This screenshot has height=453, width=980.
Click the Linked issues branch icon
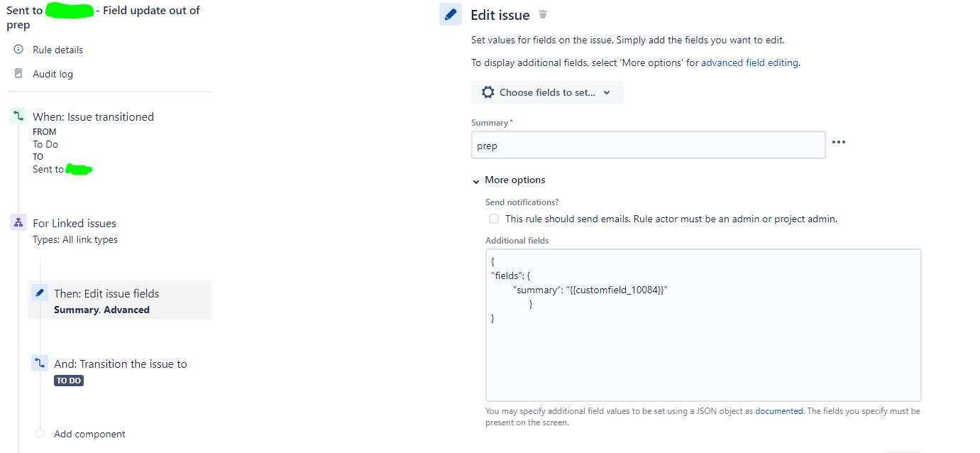point(18,223)
